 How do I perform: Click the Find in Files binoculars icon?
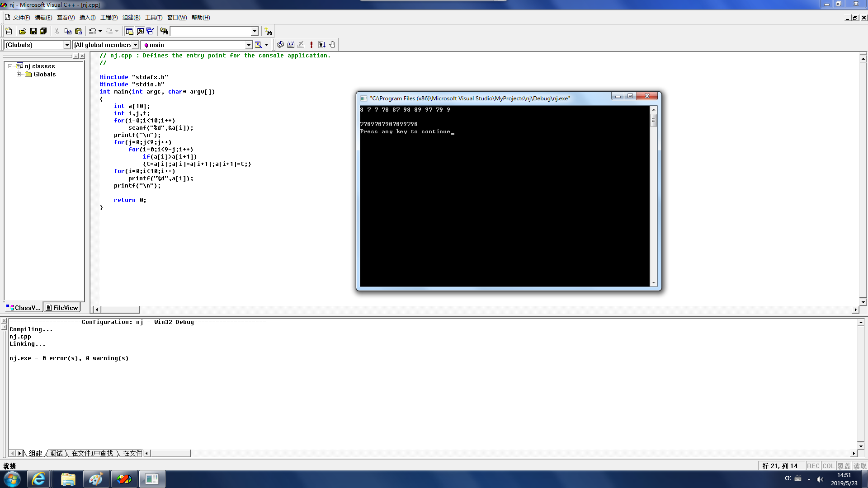[164, 31]
